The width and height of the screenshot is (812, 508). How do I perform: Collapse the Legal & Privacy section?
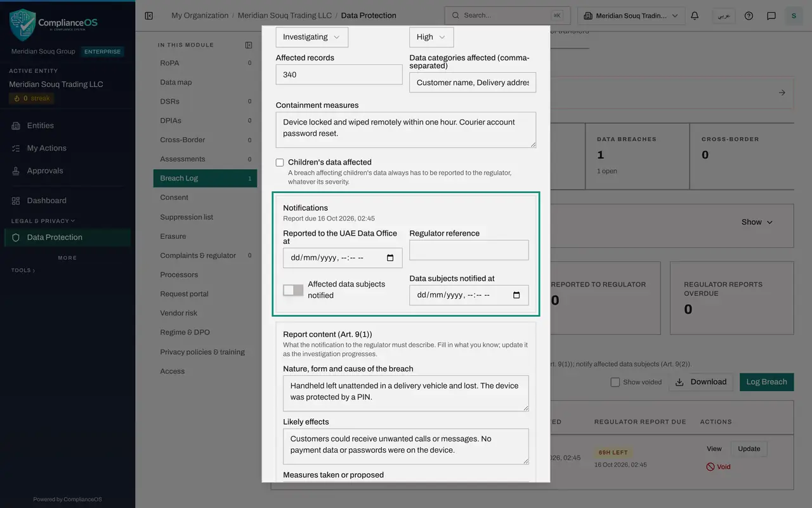click(x=43, y=221)
